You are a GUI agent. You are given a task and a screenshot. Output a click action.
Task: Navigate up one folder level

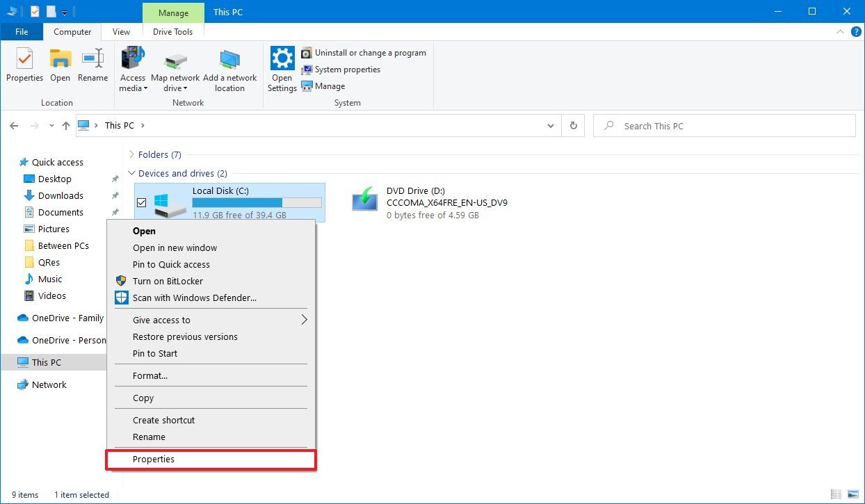point(66,125)
